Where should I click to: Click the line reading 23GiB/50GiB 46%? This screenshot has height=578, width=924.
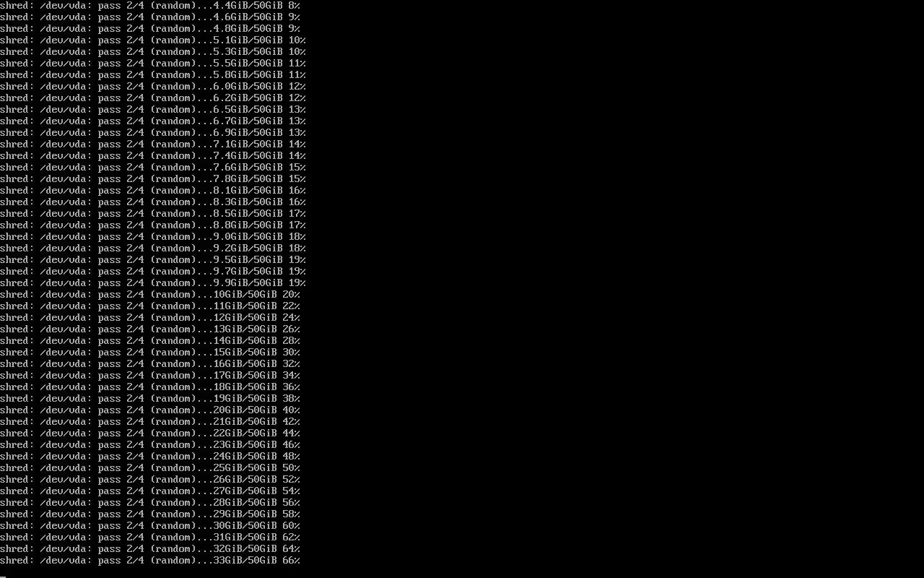[150, 444]
